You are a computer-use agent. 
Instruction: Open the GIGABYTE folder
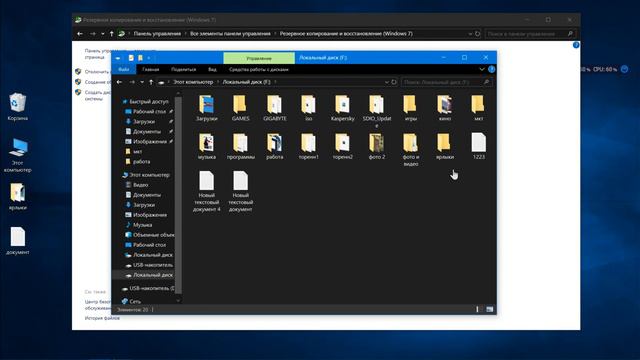(275, 108)
